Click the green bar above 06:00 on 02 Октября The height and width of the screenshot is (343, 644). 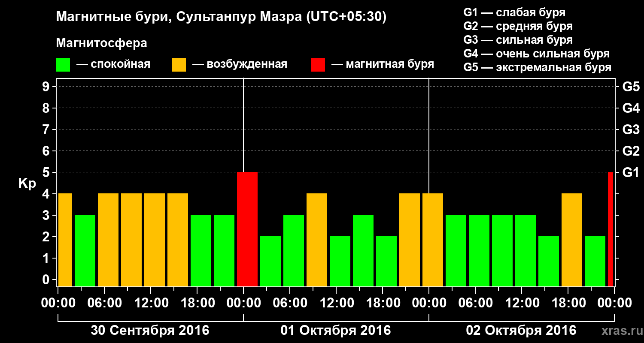point(479,250)
